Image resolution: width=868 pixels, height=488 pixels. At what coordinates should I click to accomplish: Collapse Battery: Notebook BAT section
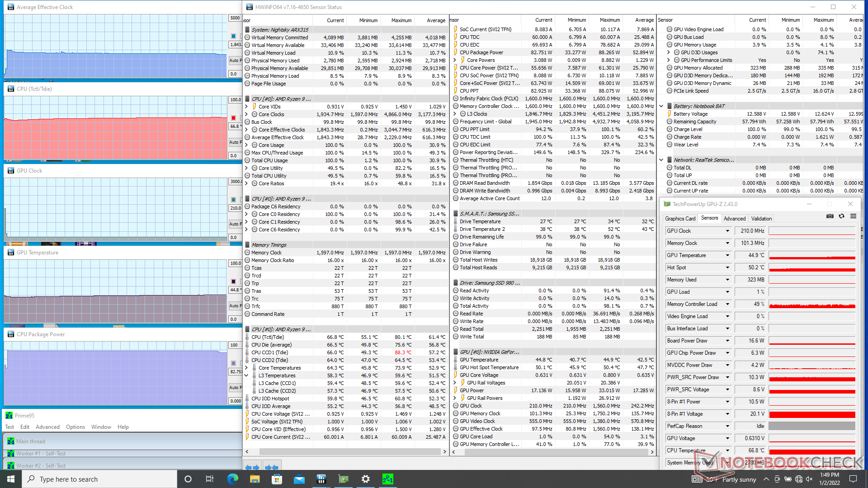click(661, 106)
